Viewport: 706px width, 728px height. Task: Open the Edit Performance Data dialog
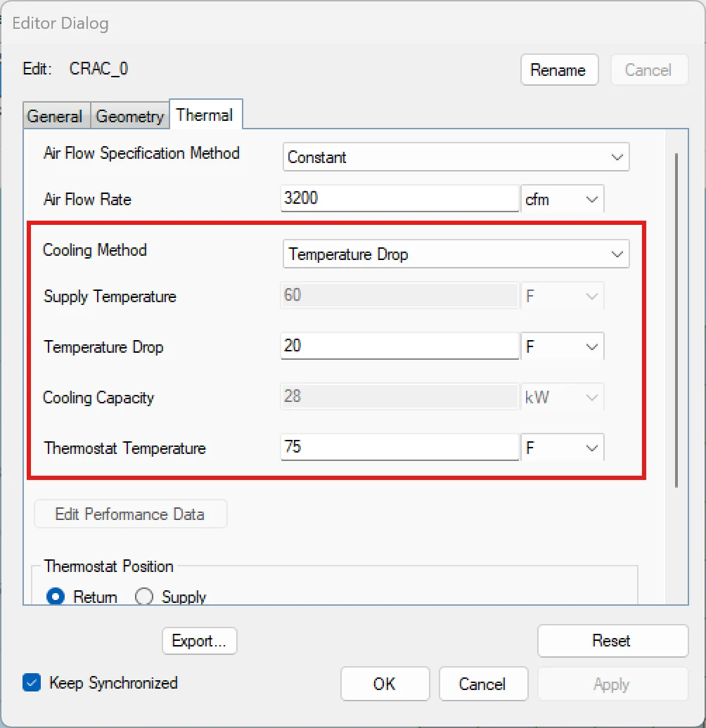(130, 514)
